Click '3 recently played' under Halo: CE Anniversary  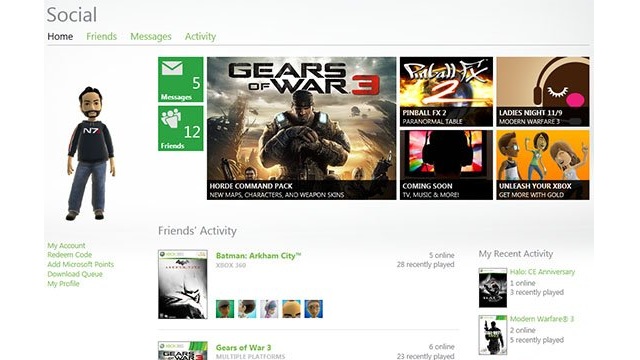click(536, 292)
